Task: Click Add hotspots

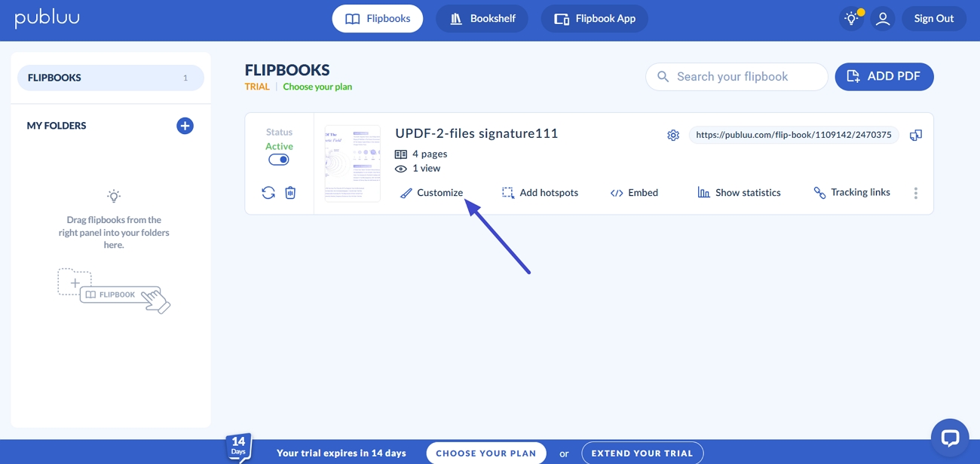Action: [541, 193]
